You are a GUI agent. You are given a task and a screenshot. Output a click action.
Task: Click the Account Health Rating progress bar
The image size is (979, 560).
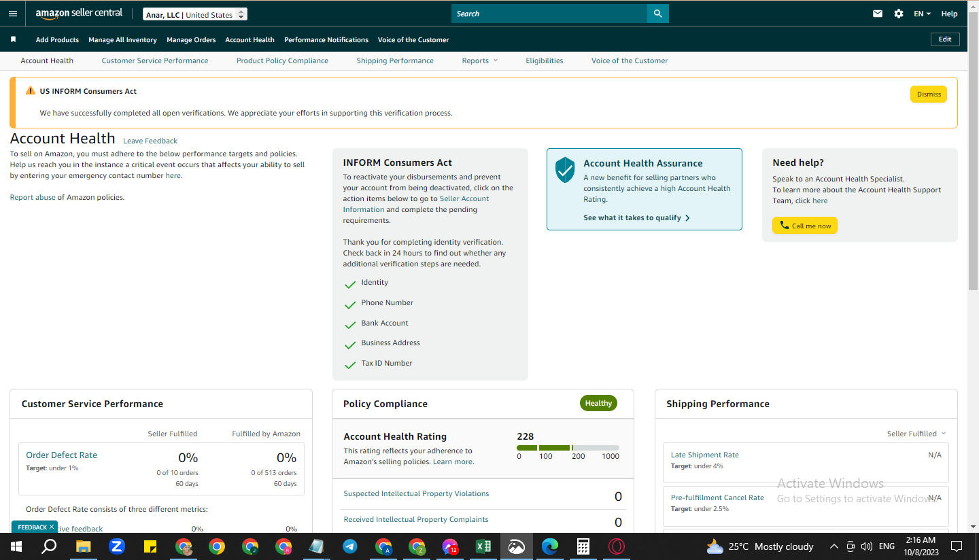pos(568,448)
